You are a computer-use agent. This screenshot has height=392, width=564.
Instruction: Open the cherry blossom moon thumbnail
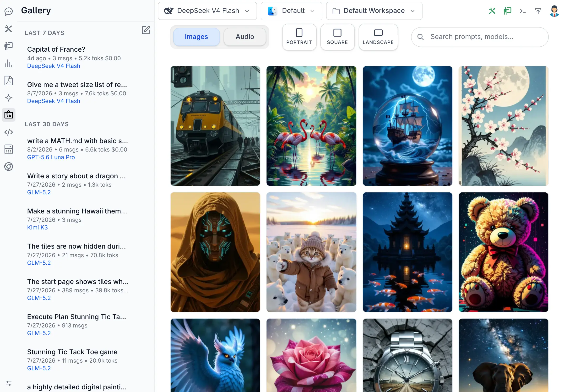tap(503, 126)
